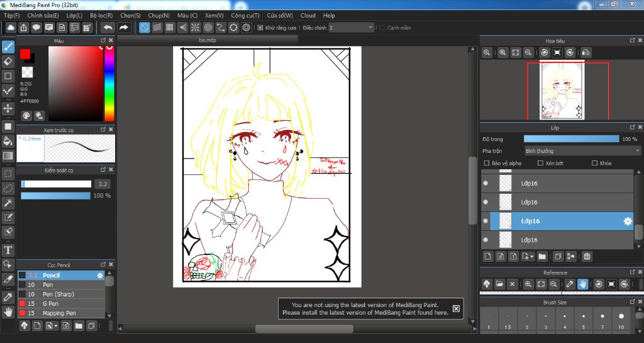Image resolution: width=644 pixels, height=343 pixels.
Task: Switch to the be.mdp document tab
Action: tap(208, 40)
